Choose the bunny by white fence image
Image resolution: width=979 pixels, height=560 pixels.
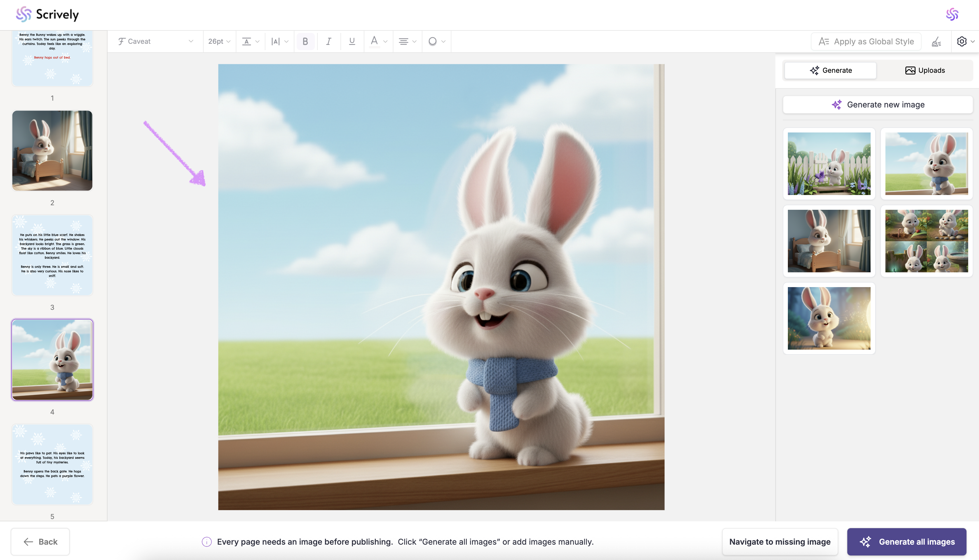click(x=829, y=163)
